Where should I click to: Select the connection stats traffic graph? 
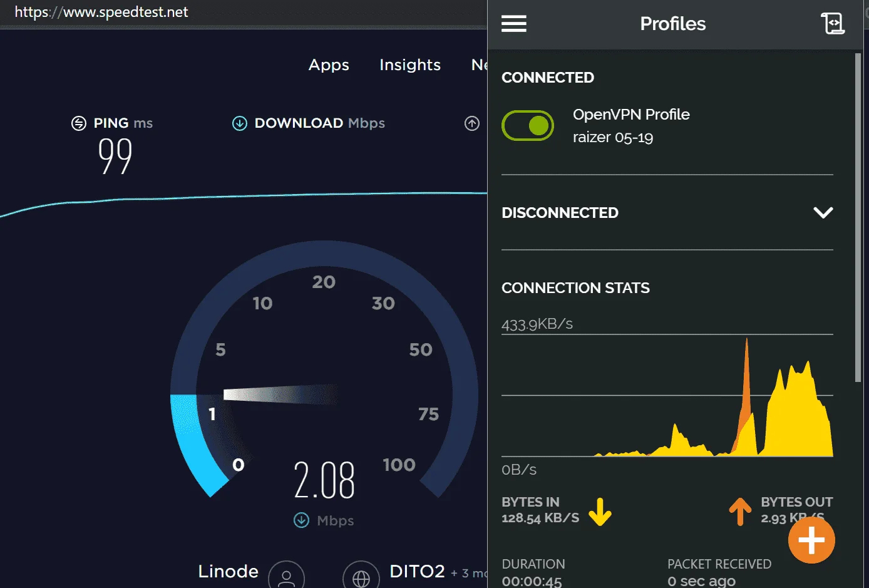(667, 396)
